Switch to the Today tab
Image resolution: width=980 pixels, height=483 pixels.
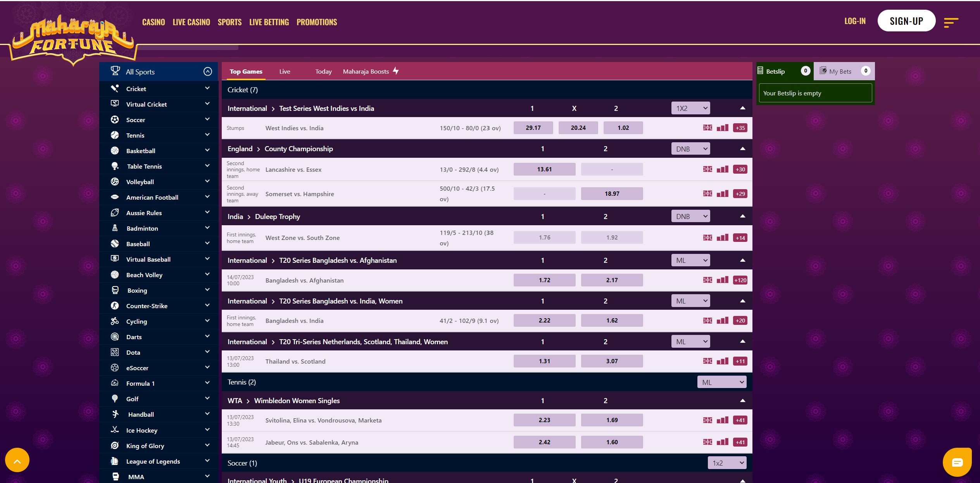coord(323,71)
